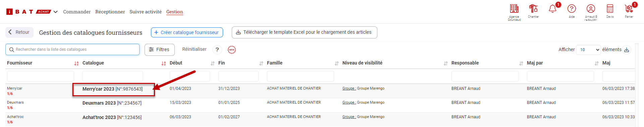Open notifications bell icon

coord(552,9)
